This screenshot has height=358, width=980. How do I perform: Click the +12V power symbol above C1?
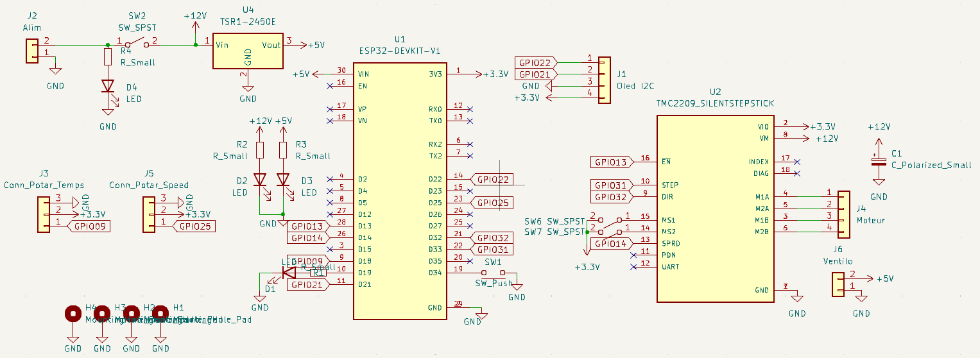click(879, 127)
